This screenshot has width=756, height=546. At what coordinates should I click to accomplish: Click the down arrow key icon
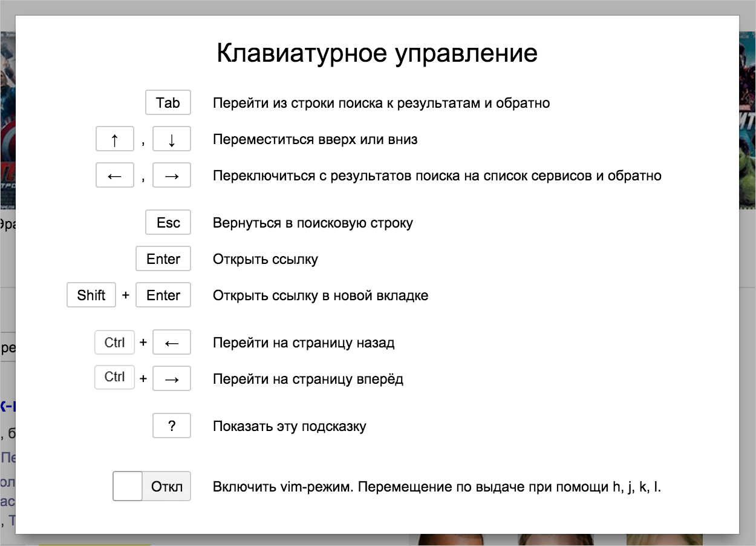point(172,139)
